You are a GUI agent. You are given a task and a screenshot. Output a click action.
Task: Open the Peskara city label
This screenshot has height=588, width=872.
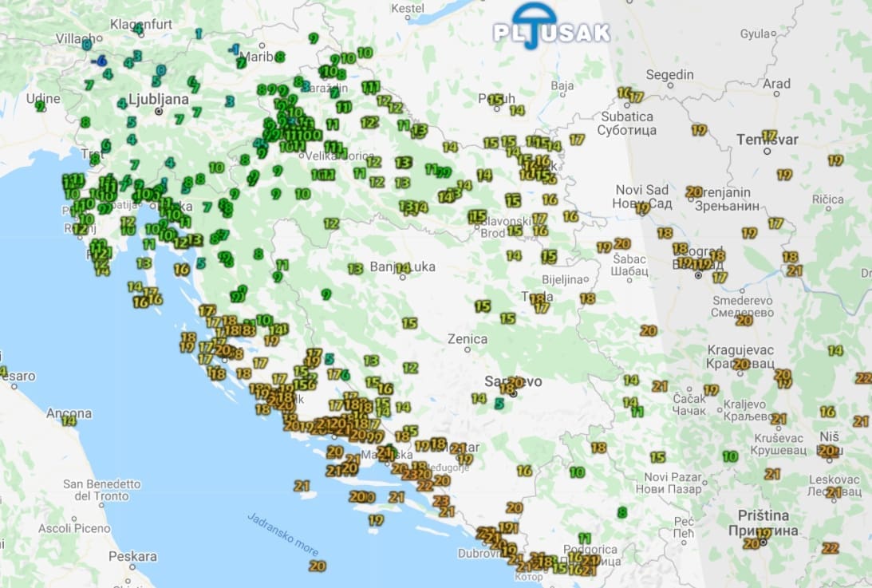click(x=132, y=556)
